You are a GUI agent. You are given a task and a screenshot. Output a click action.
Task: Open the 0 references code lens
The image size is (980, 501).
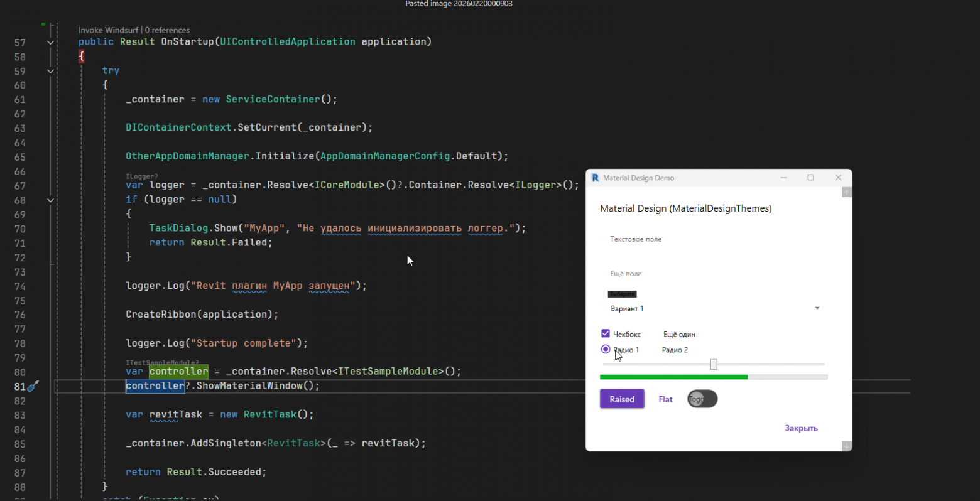(167, 30)
